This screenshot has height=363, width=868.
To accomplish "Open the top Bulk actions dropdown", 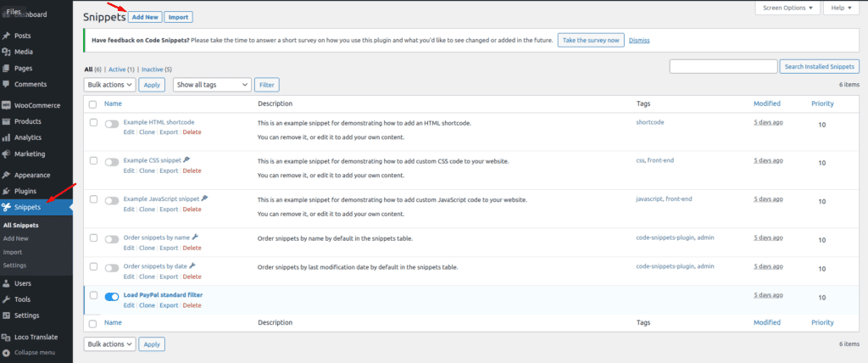I will (109, 85).
